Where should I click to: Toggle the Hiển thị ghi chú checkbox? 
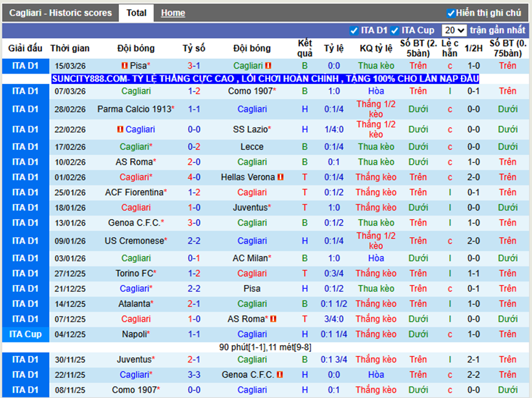click(x=451, y=13)
